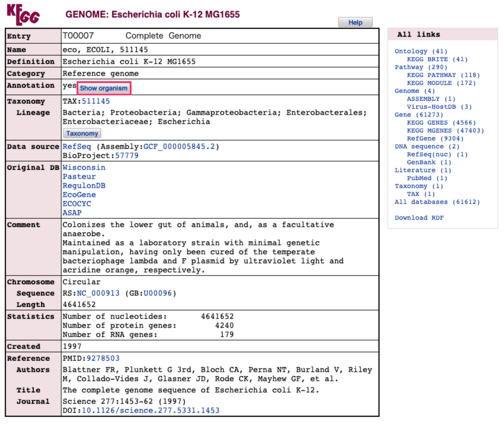
Task: Open Taxonomy (1) link in sidebar
Action: (419, 186)
